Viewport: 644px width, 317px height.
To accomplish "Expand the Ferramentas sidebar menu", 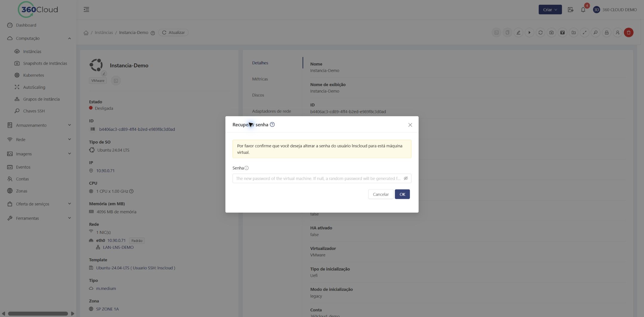I will coord(39,218).
